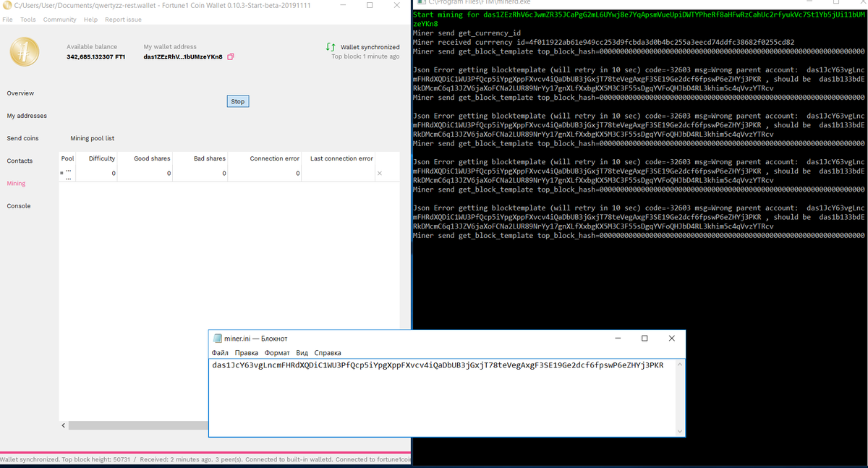Click the gold Fortune1 coin logo
Image resolution: width=868 pixels, height=468 pixels.
coord(25,53)
